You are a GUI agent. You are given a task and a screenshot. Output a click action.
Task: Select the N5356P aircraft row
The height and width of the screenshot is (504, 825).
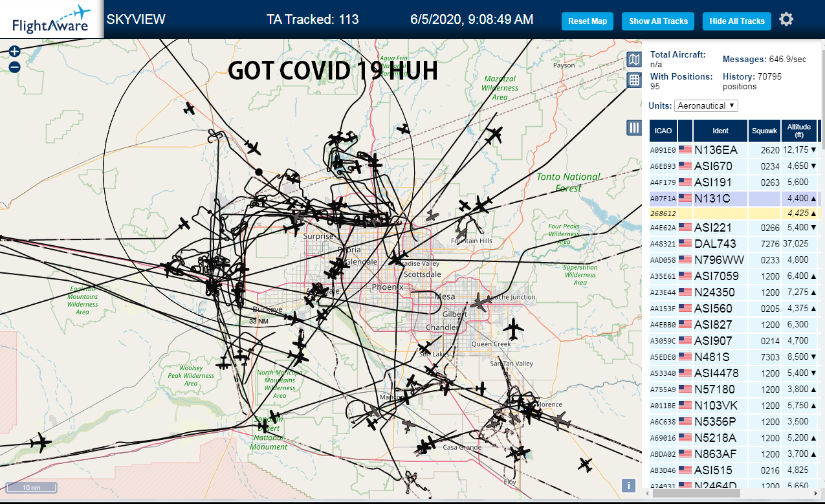point(734,422)
